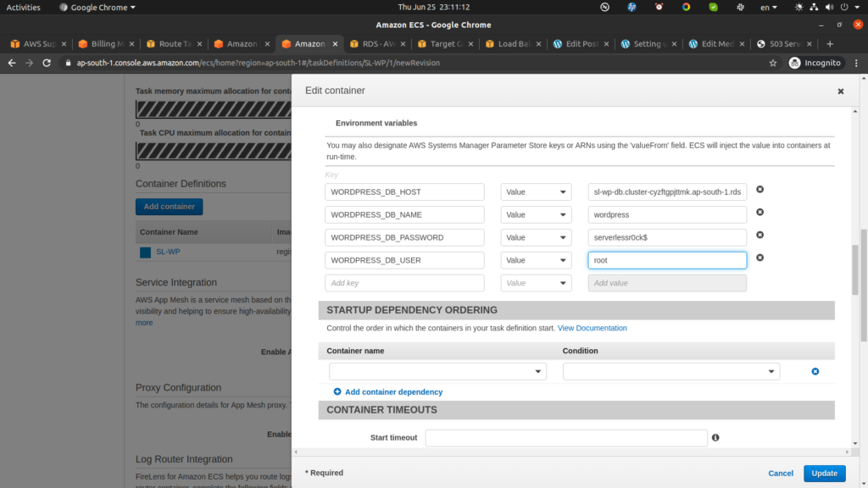The width and height of the screenshot is (868, 488).
Task: Open Value dropdown in the empty Add key row
Action: pyautogui.click(x=536, y=283)
